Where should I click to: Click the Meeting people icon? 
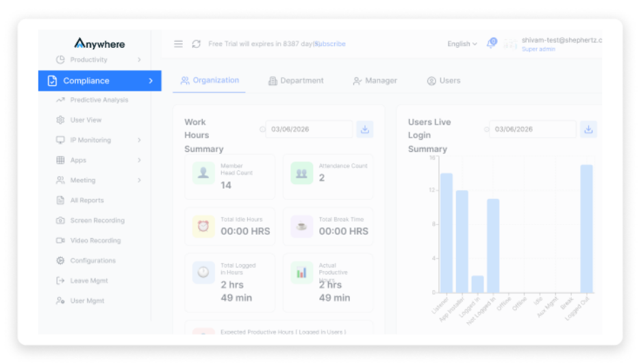click(x=60, y=180)
